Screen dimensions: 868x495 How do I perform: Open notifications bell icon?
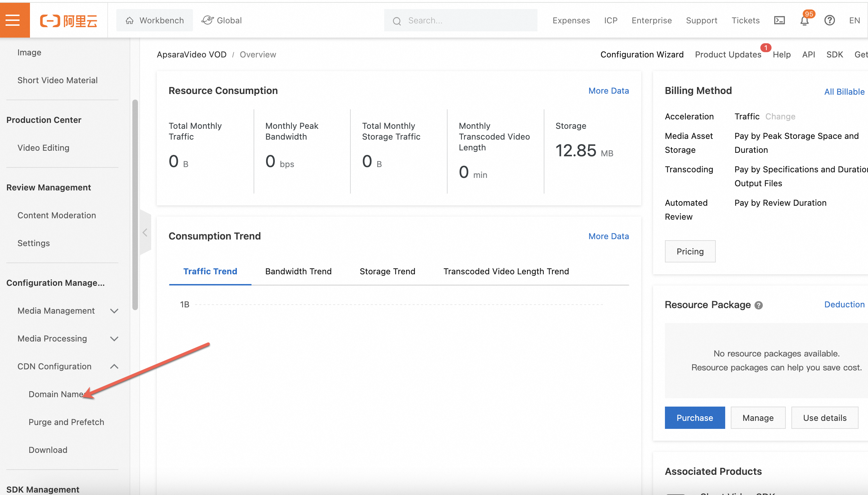804,21
